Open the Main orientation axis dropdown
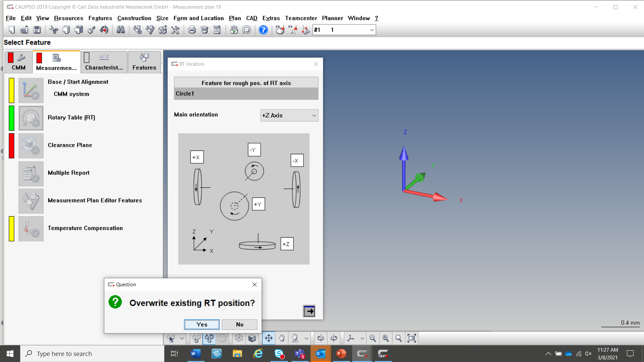This screenshot has width=644, height=362. (289, 115)
